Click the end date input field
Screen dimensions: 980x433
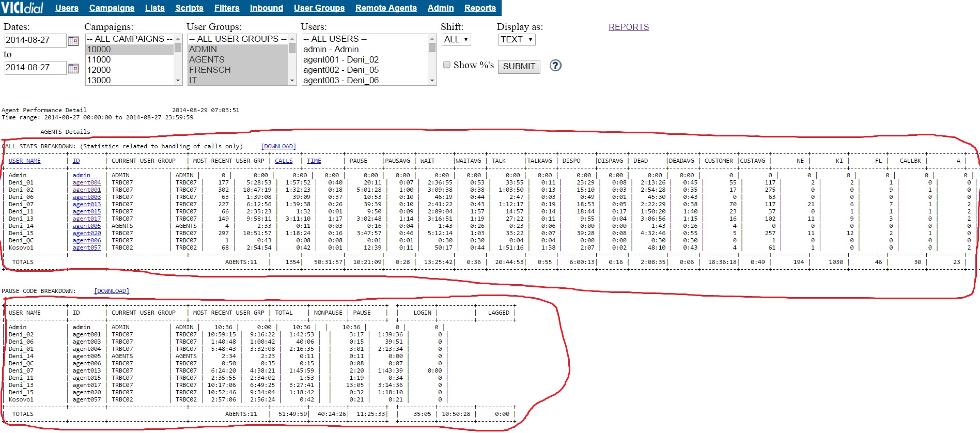click(35, 68)
